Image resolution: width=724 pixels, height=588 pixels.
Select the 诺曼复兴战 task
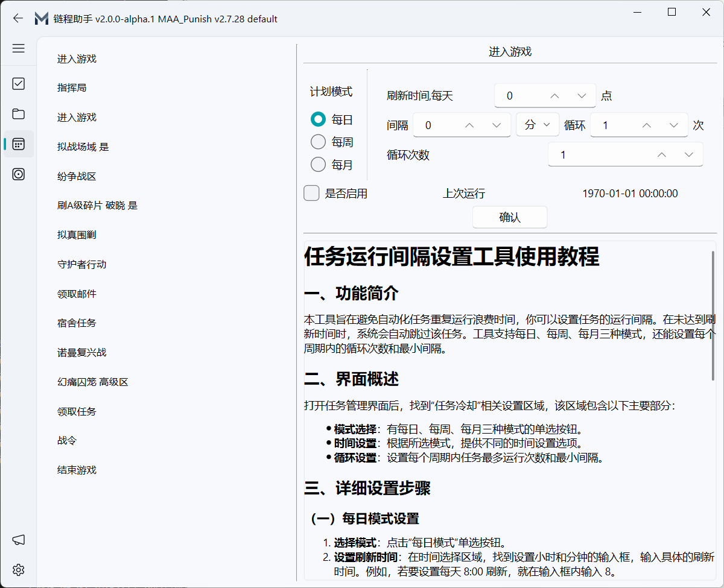coord(81,353)
